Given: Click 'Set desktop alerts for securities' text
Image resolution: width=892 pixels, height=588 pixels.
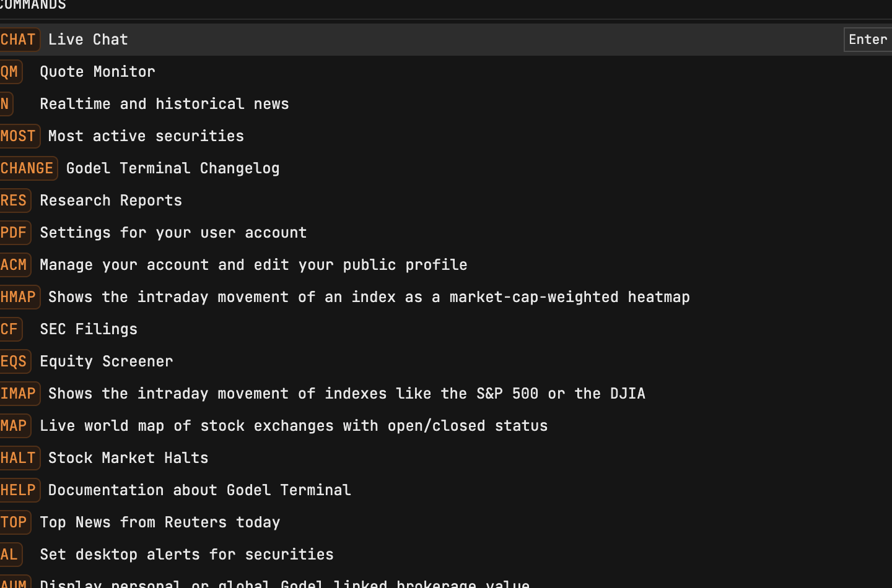Looking at the screenshot, I should (186, 555).
